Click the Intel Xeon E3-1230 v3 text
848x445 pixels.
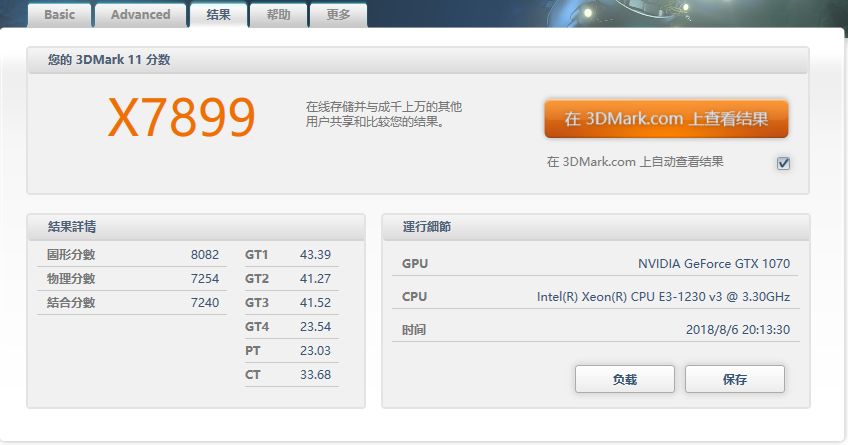(664, 296)
